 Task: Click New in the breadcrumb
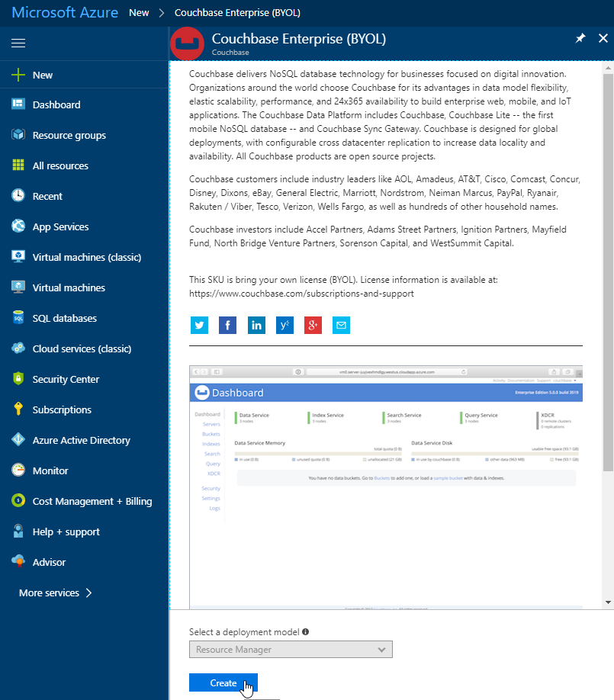pyautogui.click(x=139, y=12)
